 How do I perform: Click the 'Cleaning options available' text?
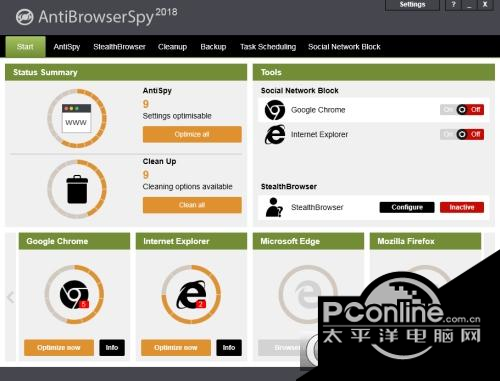tap(187, 187)
